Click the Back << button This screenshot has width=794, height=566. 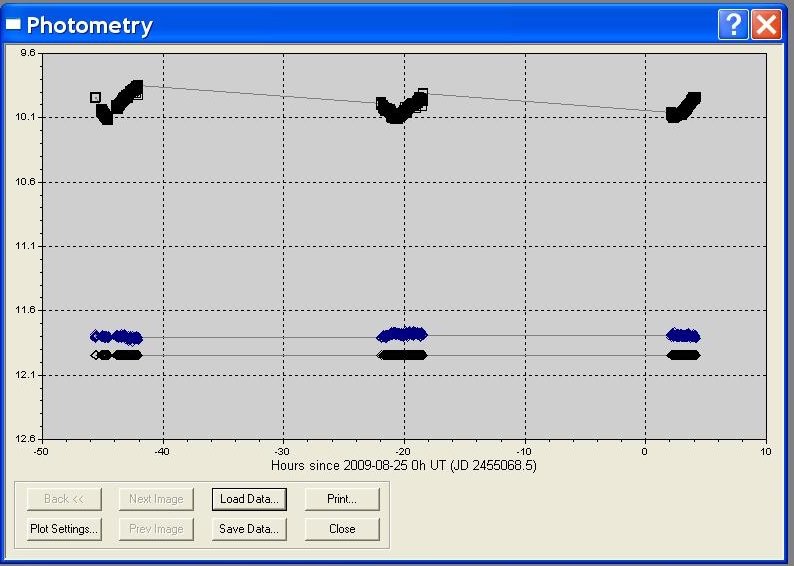pyautogui.click(x=63, y=498)
